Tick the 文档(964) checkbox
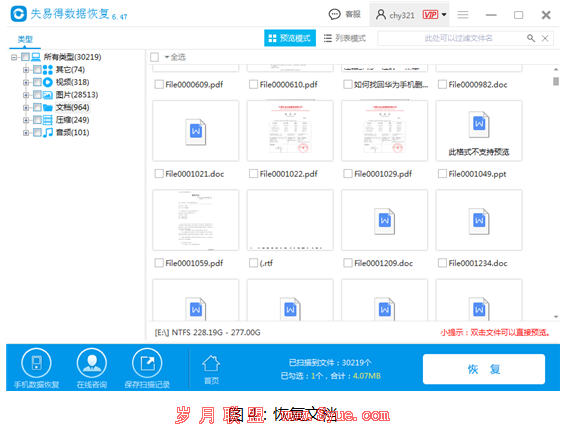Screen dimensions: 562x425 tap(37, 107)
